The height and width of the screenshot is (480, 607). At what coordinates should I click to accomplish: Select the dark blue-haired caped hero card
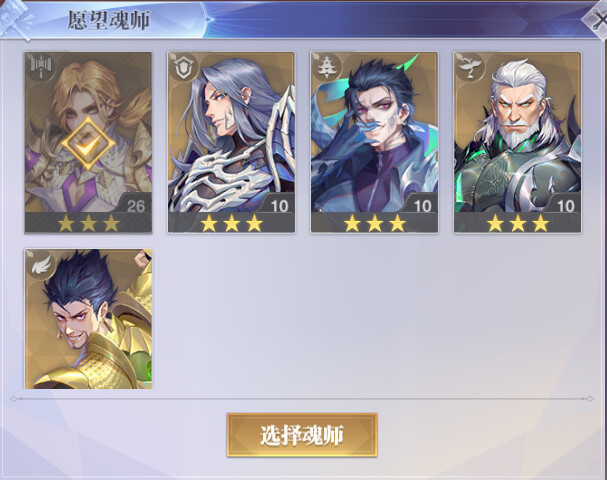click(x=374, y=143)
